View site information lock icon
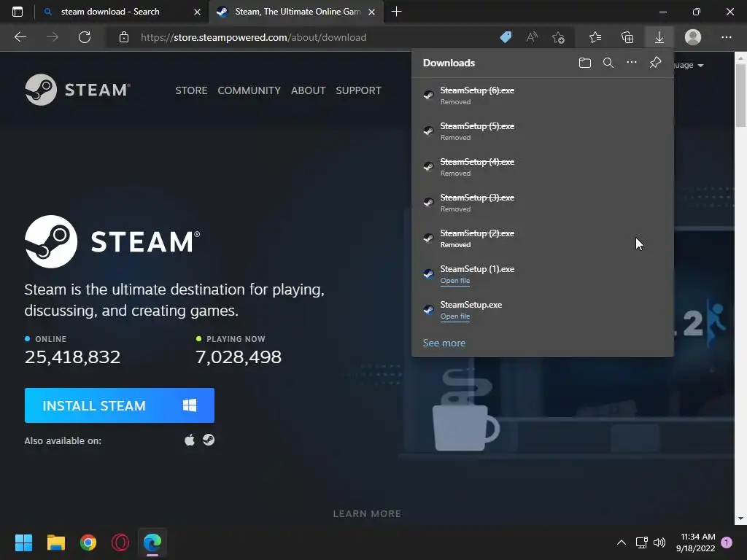747x560 pixels. click(x=124, y=37)
